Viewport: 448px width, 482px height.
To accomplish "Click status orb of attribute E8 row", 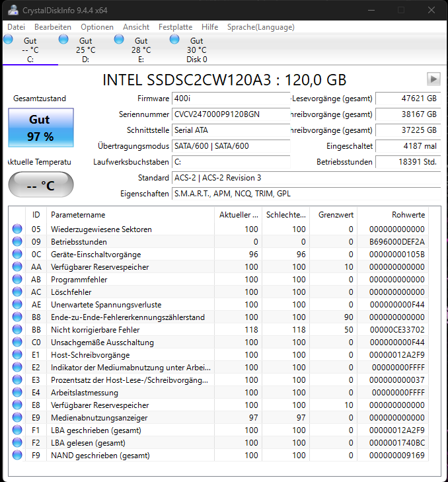I will 17,405.
